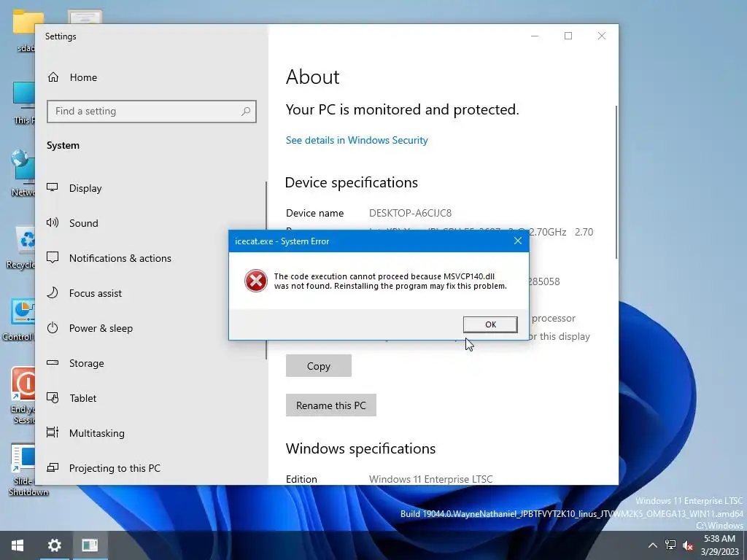Open See details in Windows Security link
This screenshot has height=560, width=747.
[357, 140]
